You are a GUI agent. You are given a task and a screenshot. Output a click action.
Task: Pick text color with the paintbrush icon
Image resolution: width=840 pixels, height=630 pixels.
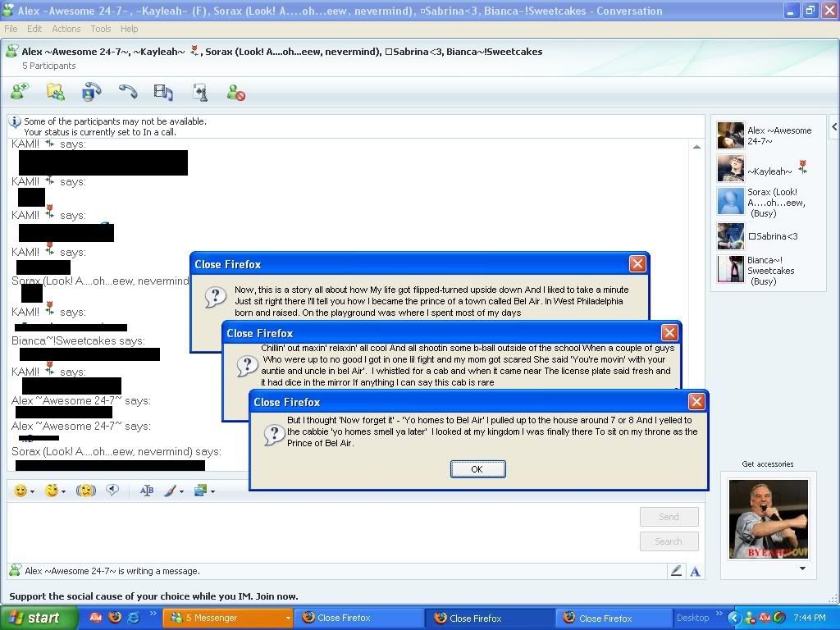click(x=170, y=491)
